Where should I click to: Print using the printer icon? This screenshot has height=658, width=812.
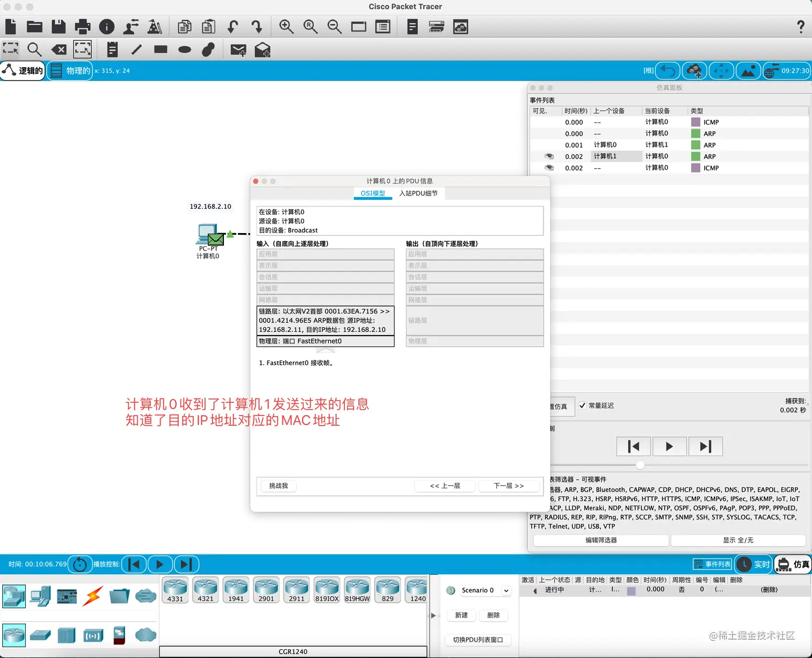[x=83, y=26]
